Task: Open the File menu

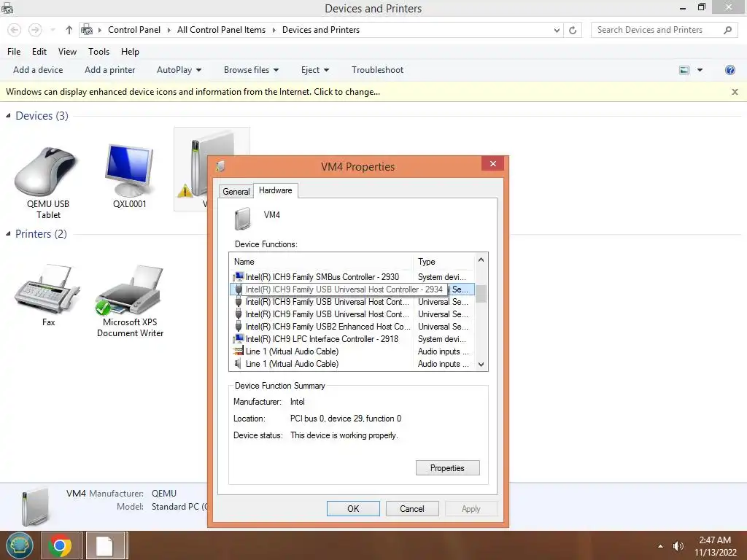Action: [x=14, y=52]
